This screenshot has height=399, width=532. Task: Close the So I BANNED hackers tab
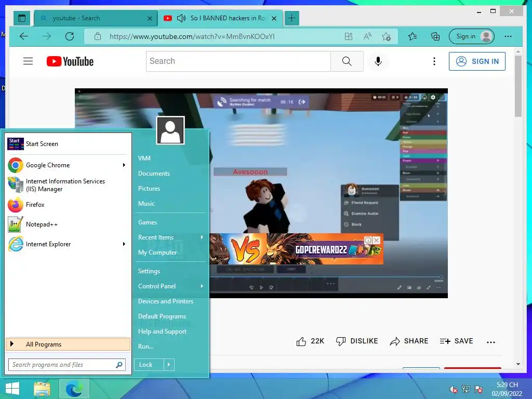point(274,18)
